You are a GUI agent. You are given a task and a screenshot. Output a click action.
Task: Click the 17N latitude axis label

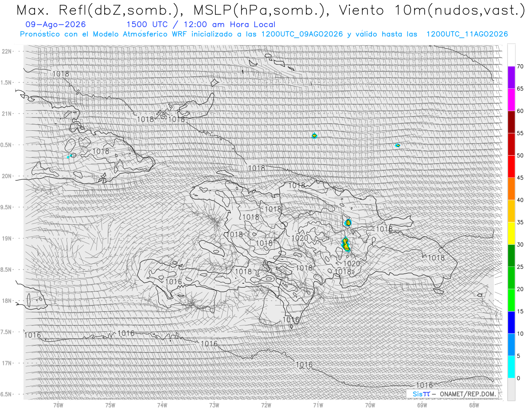click(x=7, y=363)
